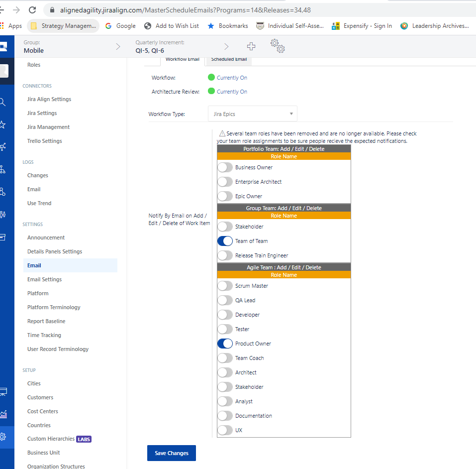
Task: Open Custom Hierarchies LABS item
Action: click(59, 439)
